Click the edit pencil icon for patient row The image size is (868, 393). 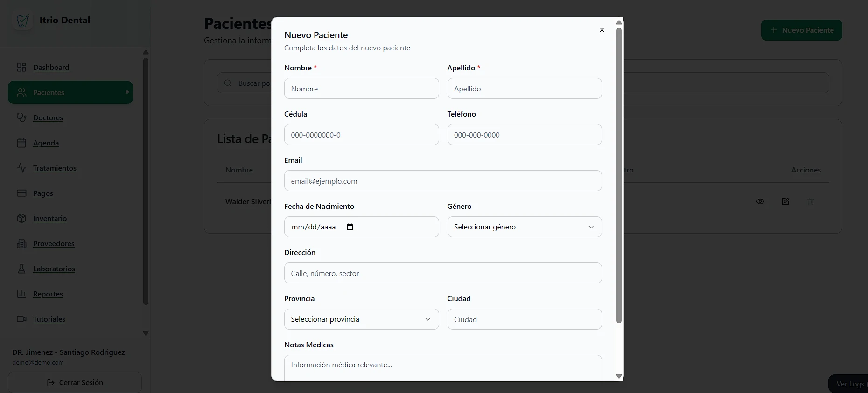[785, 201]
